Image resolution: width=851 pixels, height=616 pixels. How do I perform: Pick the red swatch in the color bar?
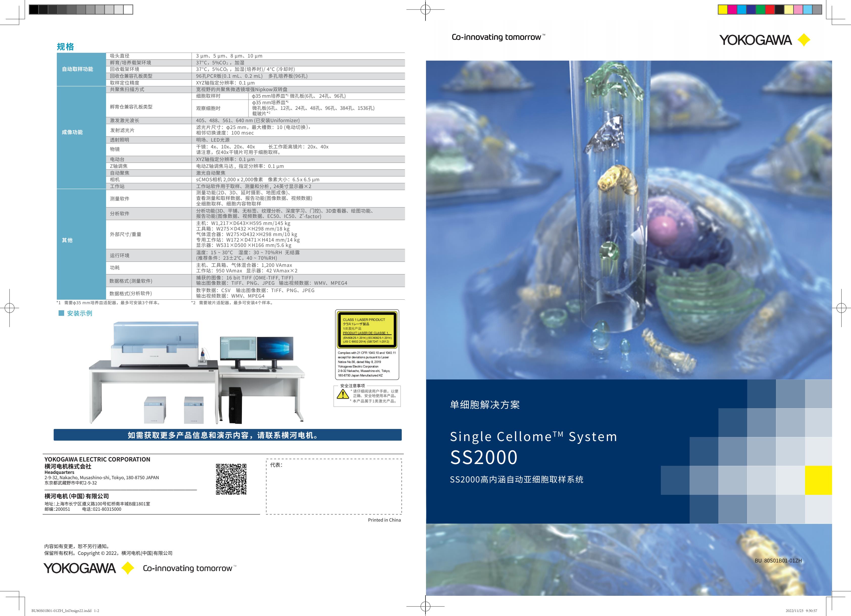click(x=770, y=9)
